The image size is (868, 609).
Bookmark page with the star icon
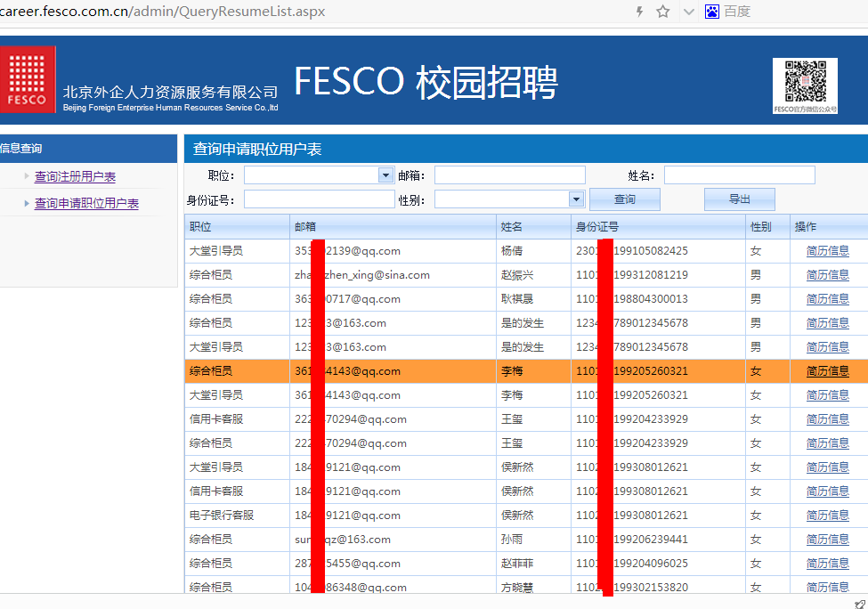tap(662, 12)
